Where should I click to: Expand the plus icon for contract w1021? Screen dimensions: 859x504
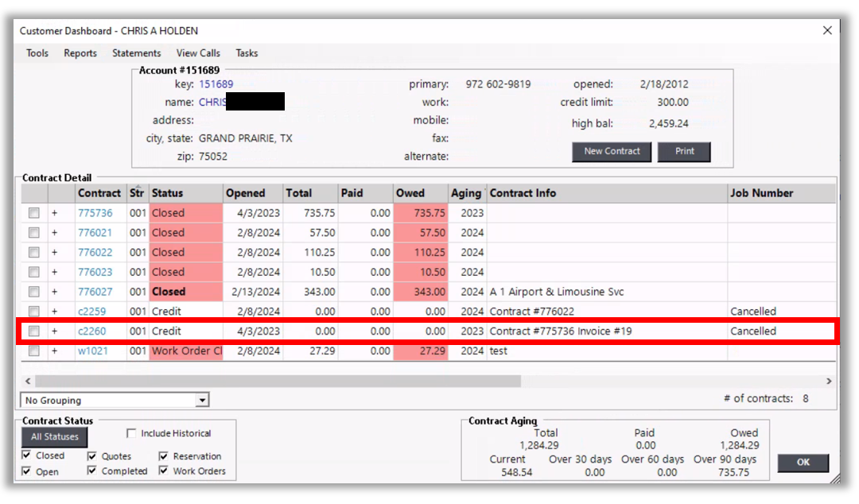coord(55,351)
